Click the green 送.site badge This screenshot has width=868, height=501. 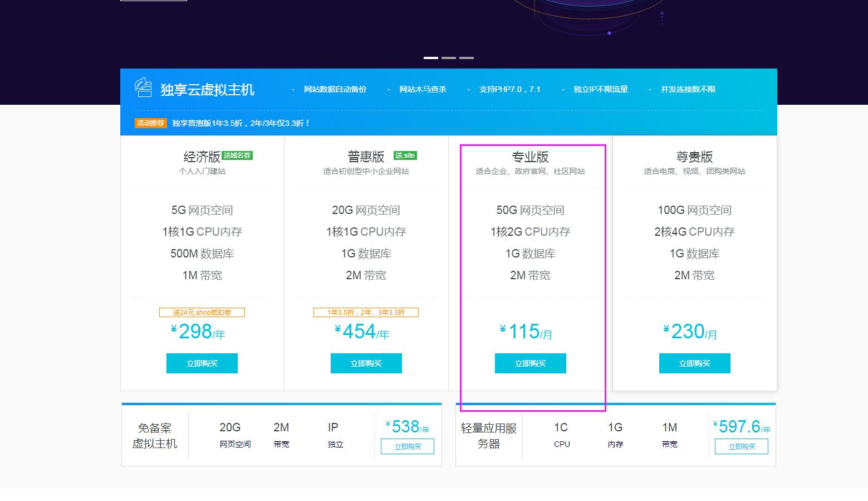pyautogui.click(x=405, y=155)
